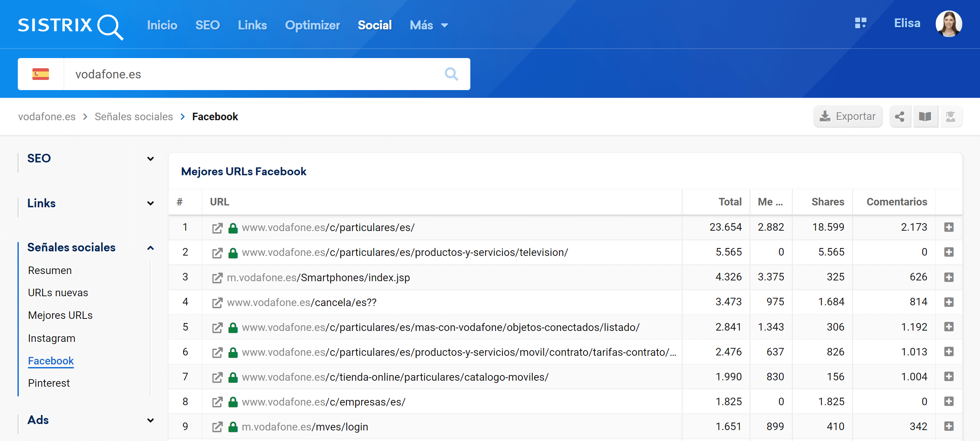Click plus icon on row 1
This screenshot has height=441, width=980.
(x=948, y=227)
